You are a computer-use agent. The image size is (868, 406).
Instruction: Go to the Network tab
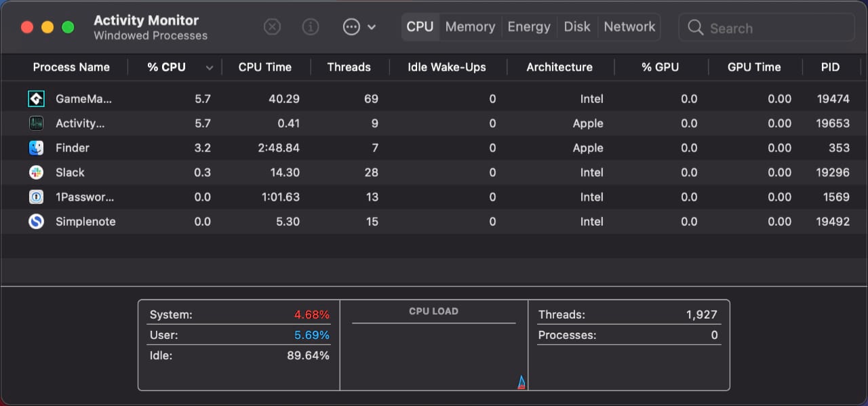pos(629,27)
